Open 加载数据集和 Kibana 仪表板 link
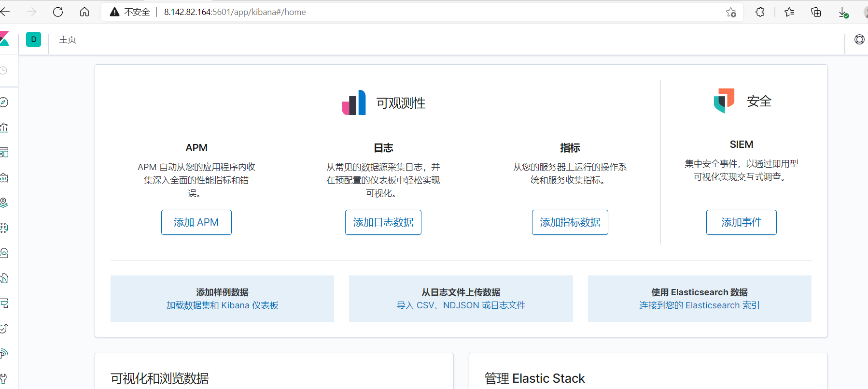868x389 pixels. pyautogui.click(x=222, y=305)
